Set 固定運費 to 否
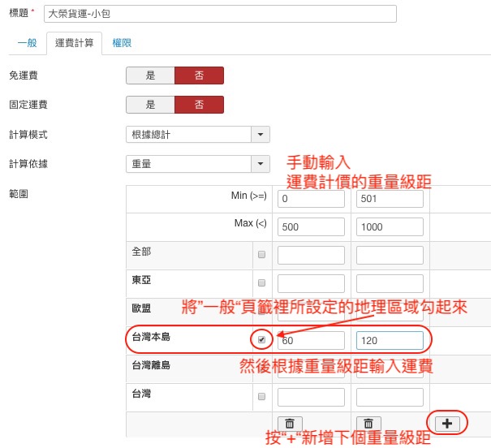 pyautogui.click(x=199, y=105)
